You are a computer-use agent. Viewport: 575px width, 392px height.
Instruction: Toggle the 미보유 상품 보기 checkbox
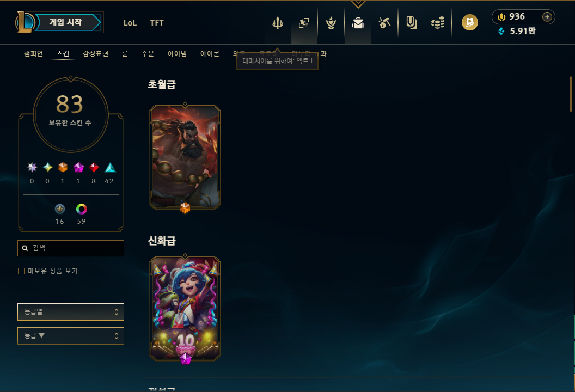coord(21,271)
